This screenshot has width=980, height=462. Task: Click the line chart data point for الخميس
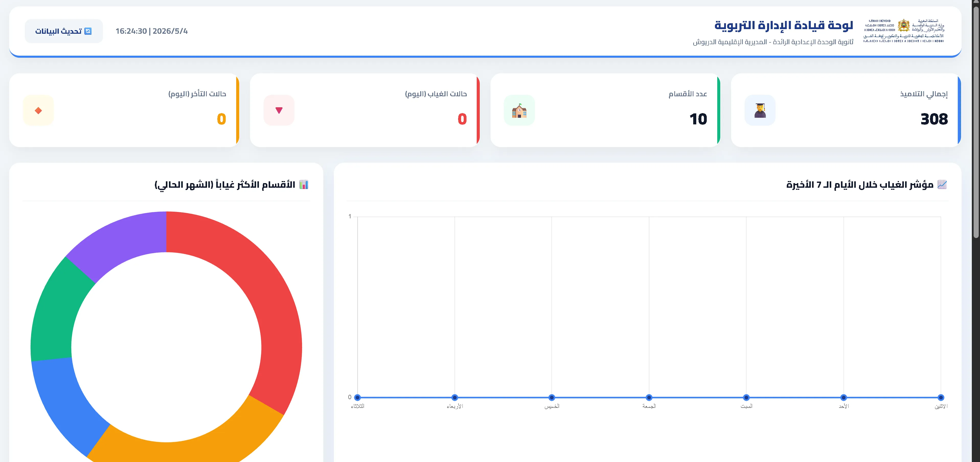552,397
